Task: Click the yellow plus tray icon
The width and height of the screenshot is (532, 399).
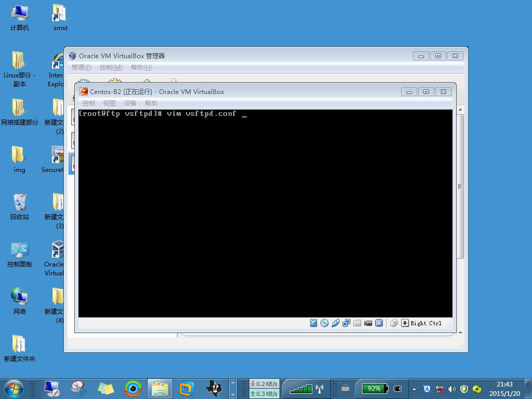Action: (477, 389)
